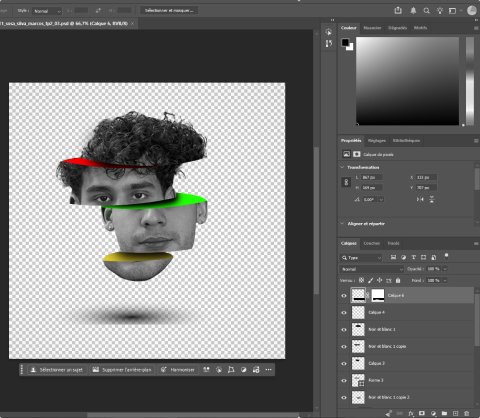
Task: Switch to the Nuancier tab
Action: click(372, 28)
